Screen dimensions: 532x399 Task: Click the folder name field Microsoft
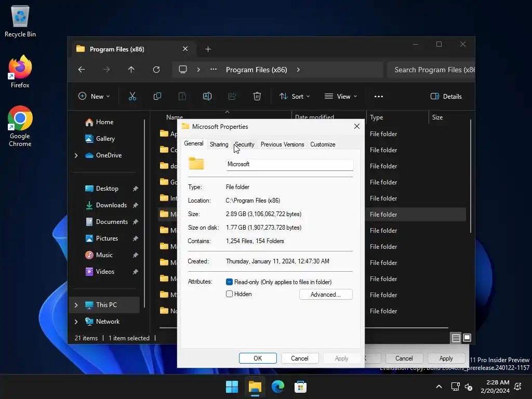[x=289, y=164]
